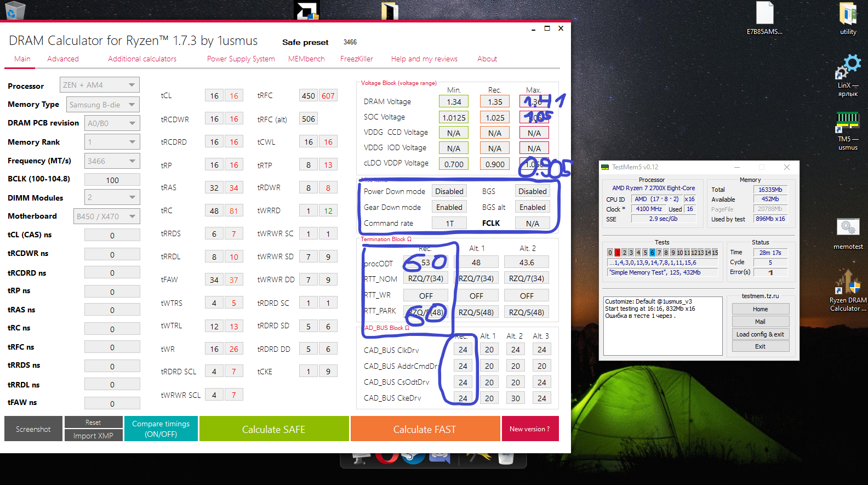Click the Calculate SAFE button
868x485 pixels.
click(274, 429)
